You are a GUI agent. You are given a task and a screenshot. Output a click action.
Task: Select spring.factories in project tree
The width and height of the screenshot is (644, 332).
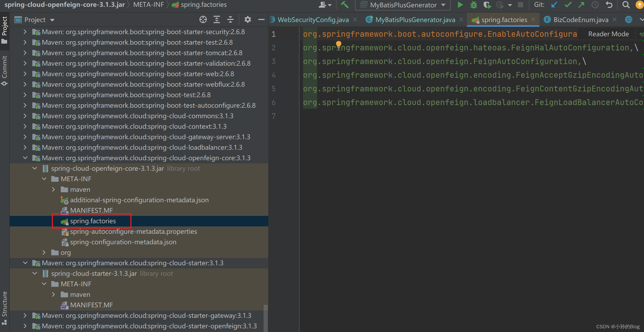coord(139,221)
